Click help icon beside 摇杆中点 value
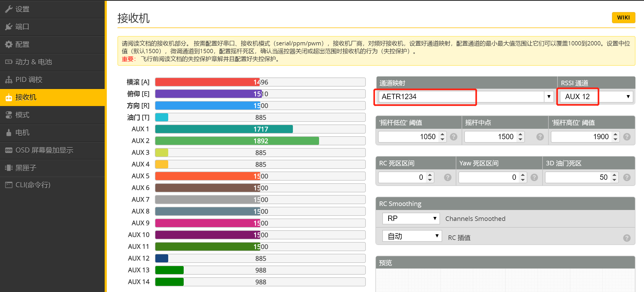This screenshot has width=644, height=292. click(x=540, y=137)
